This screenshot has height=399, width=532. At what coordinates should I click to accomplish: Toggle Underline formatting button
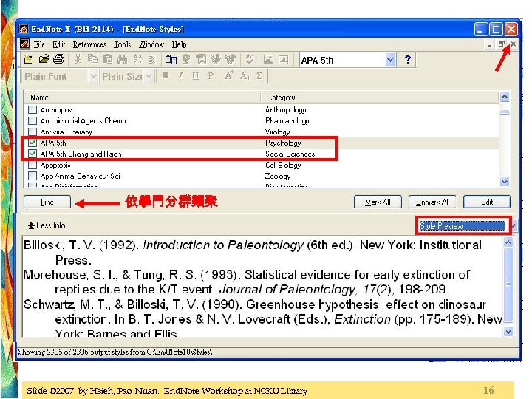coord(195,75)
